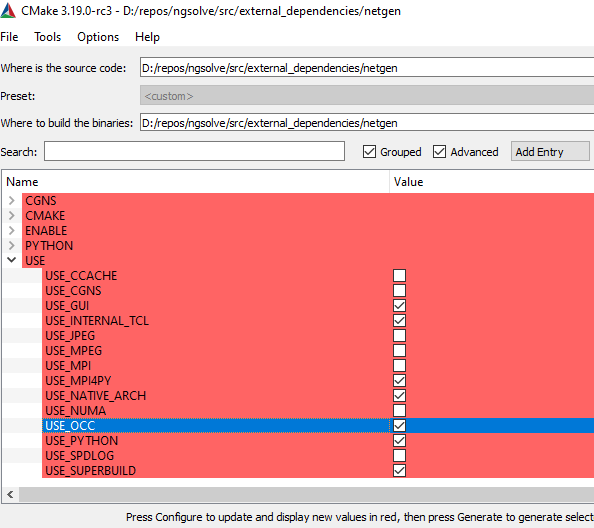Select the USE_PYTHON entry name
This screenshot has width=594, height=528.
coord(82,441)
